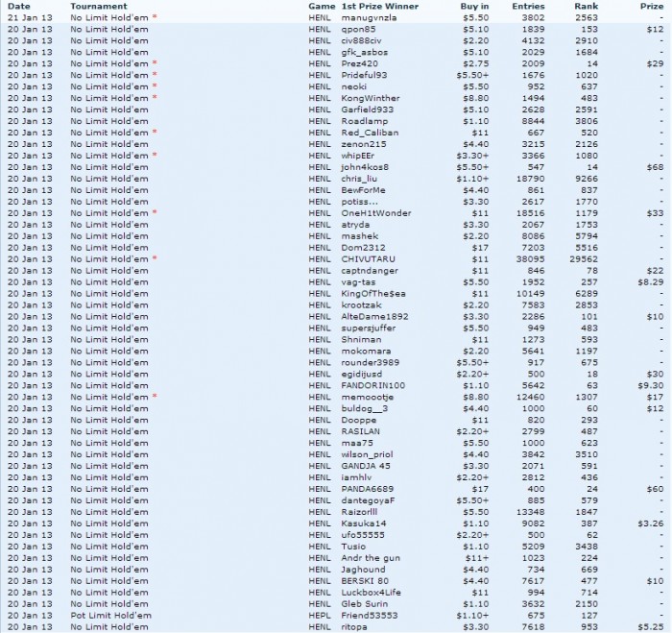The width and height of the screenshot is (672, 633).
Task: Select winner name PANDA6689
Action: (x=368, y=490)
